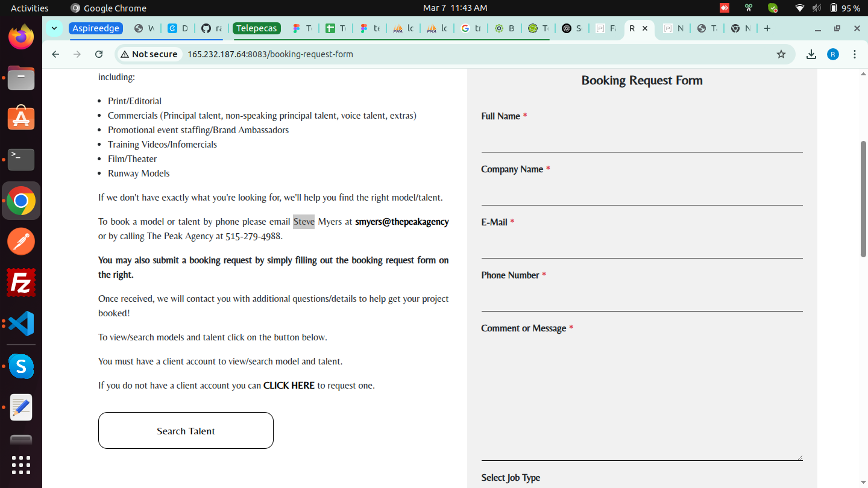868x488 pixels.
Task: Click the browser reload page icon
Action: pyautogui.click(x=99, y=54)
